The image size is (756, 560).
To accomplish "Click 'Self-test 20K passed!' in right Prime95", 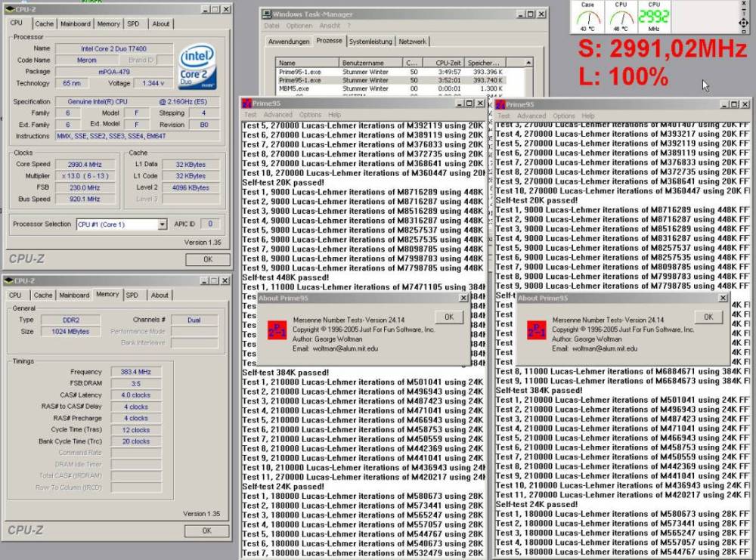I will coord(537,200).
